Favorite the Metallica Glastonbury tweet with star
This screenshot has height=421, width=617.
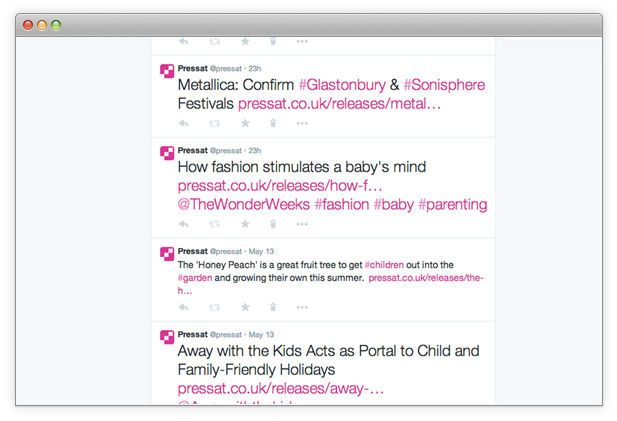point(245,123)
